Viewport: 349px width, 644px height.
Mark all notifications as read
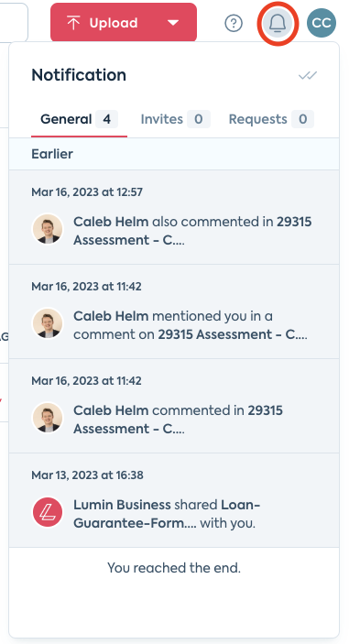[x=308, y=75]
